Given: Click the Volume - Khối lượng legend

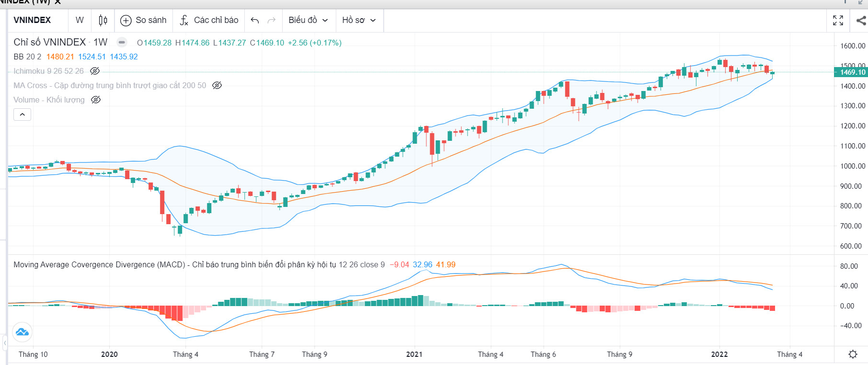Looking at the screenshot, I should click(x=49, y=100).
